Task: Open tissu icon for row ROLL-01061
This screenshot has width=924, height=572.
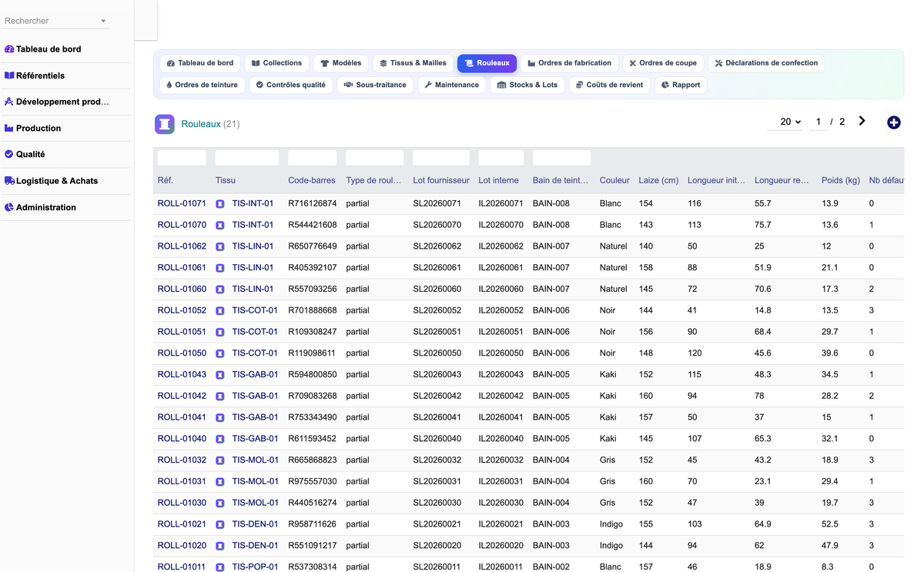Action: point(220,268)
